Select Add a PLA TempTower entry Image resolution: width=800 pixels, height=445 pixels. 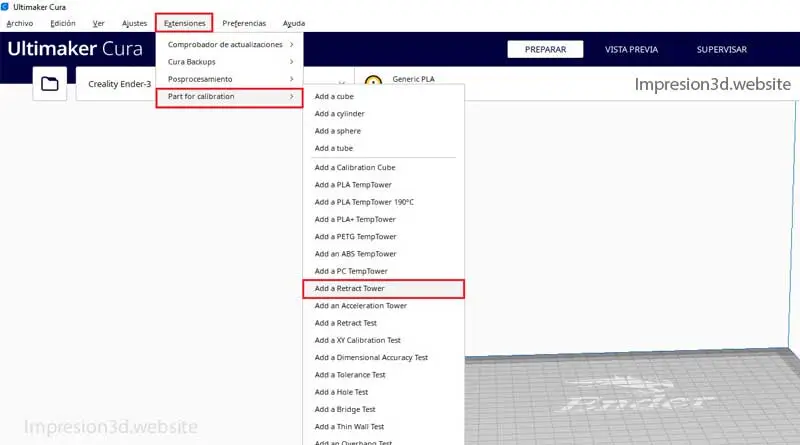click(x=384, y=185)
